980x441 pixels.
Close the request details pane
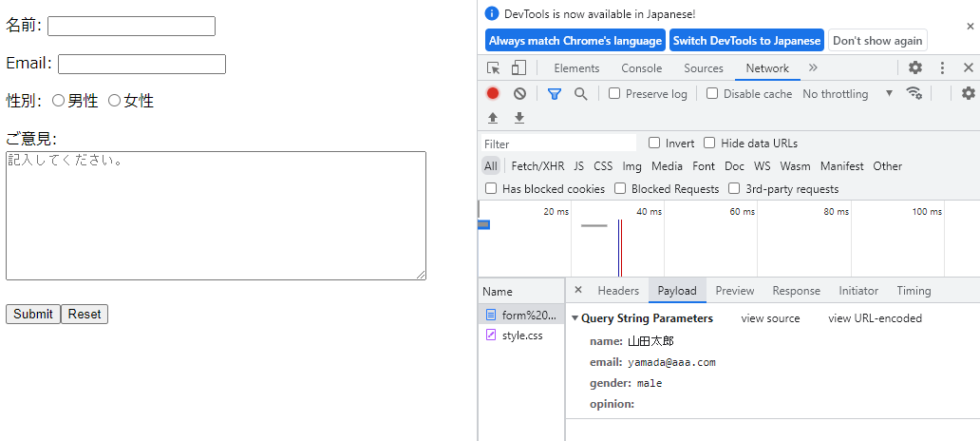578,290
